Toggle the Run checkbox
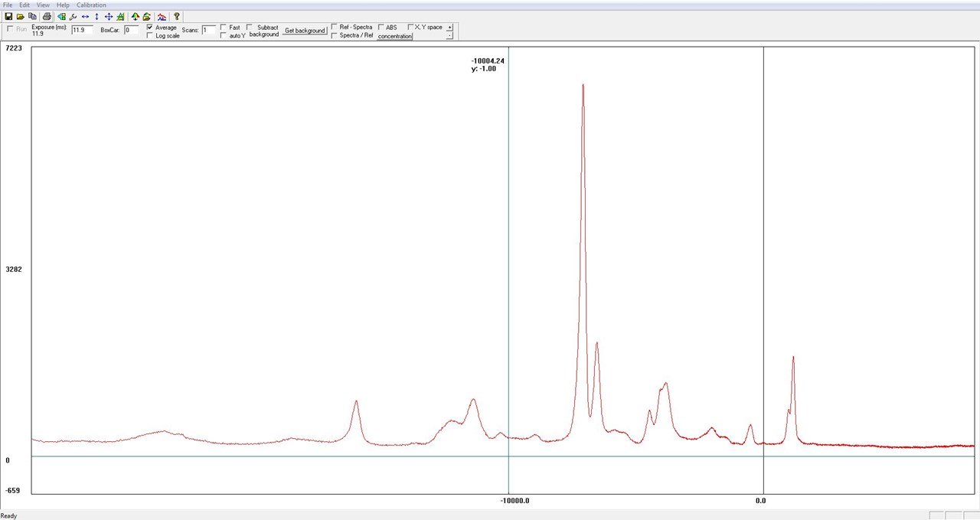Viewport: 980px width, 520px height. pyautogui.click(x=10, y=28)
